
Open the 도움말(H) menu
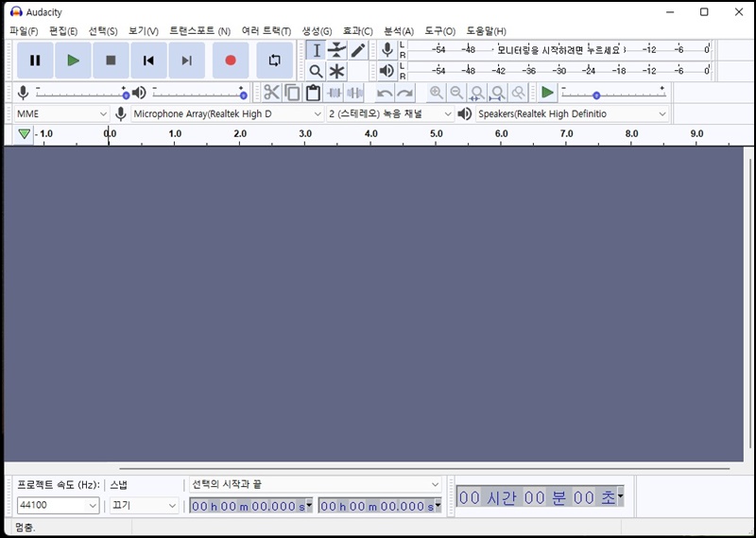[486, 31]
